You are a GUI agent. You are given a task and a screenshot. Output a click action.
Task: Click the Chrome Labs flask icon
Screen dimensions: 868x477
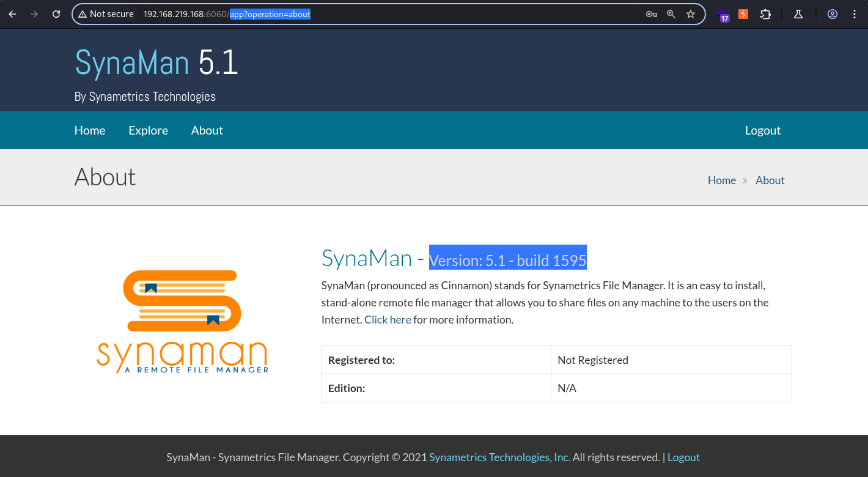point(798,14)
